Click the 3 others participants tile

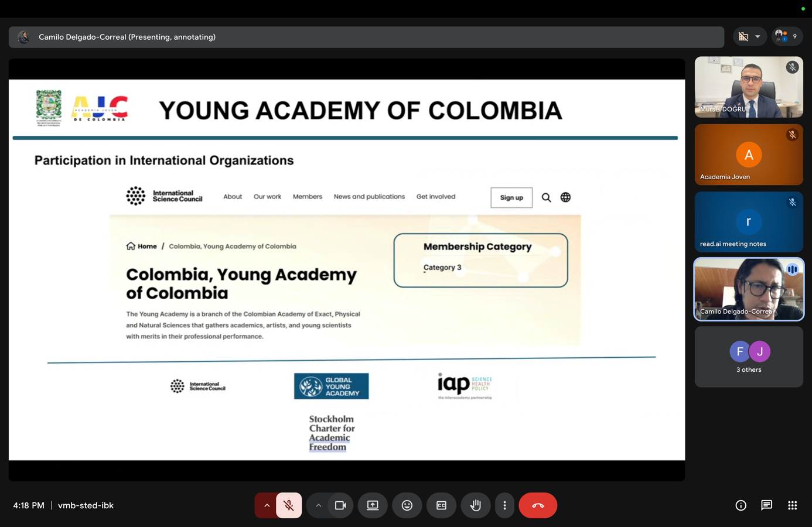pyautogui.click(x=748, y=357)
